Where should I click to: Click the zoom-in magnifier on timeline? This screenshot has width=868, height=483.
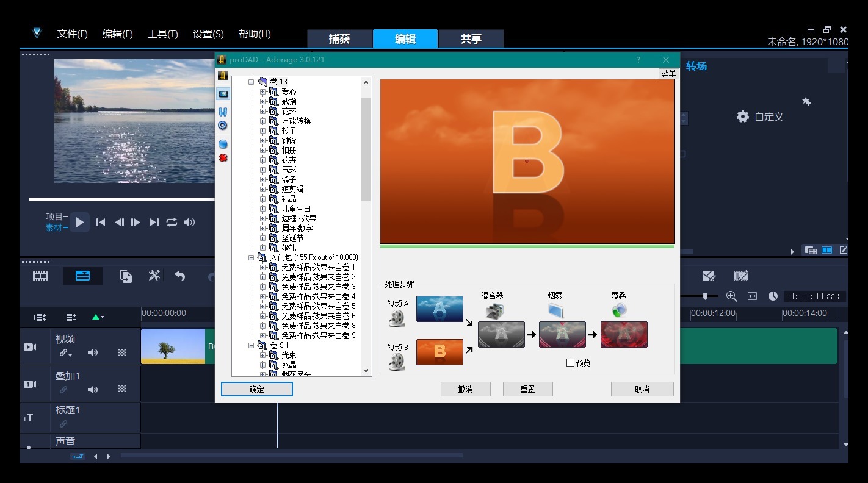click(731, 296)
